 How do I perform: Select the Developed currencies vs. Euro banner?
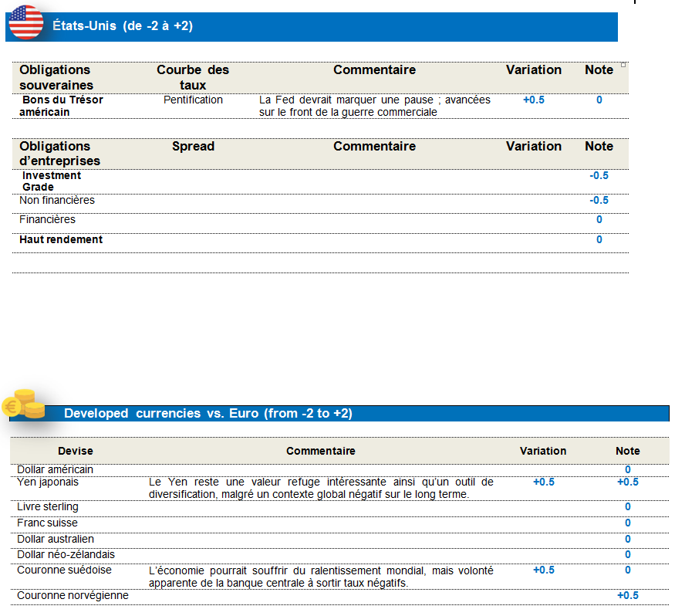363,414
